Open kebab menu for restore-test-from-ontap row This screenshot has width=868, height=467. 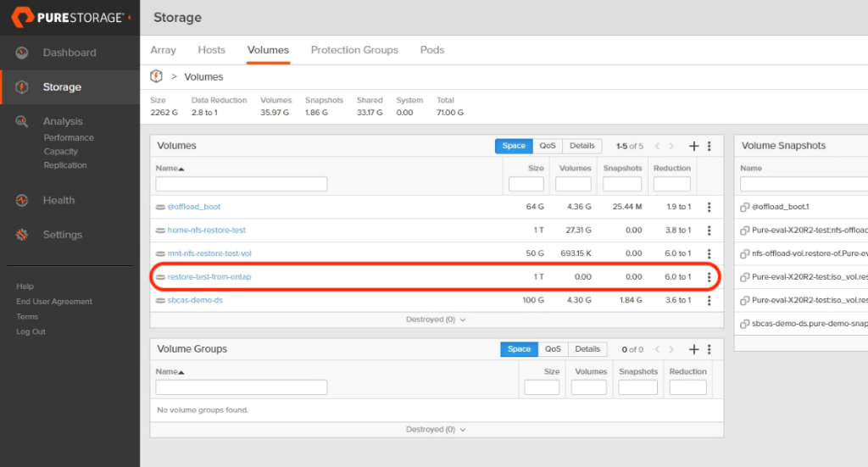[x=709, y=276]
